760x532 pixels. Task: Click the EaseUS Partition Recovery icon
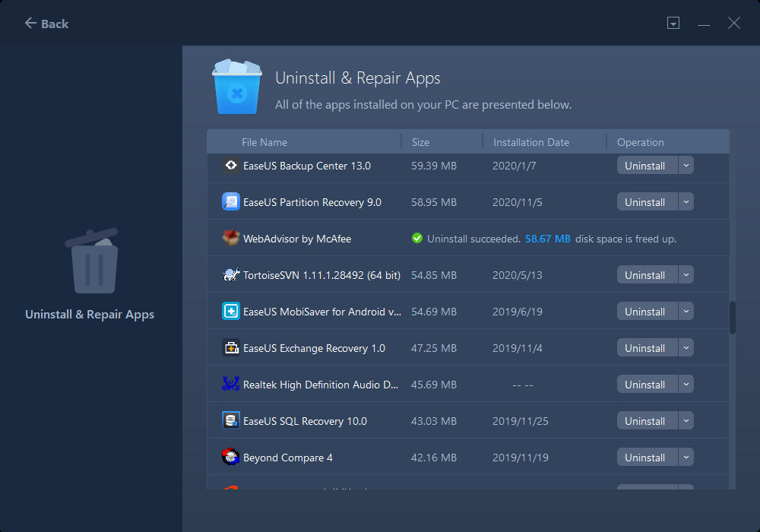coord(231,202)
